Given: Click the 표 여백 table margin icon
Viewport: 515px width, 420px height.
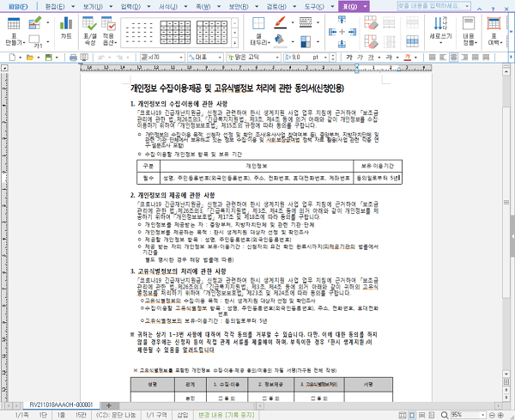Looking at the screenshot, I should pos(494,31).
